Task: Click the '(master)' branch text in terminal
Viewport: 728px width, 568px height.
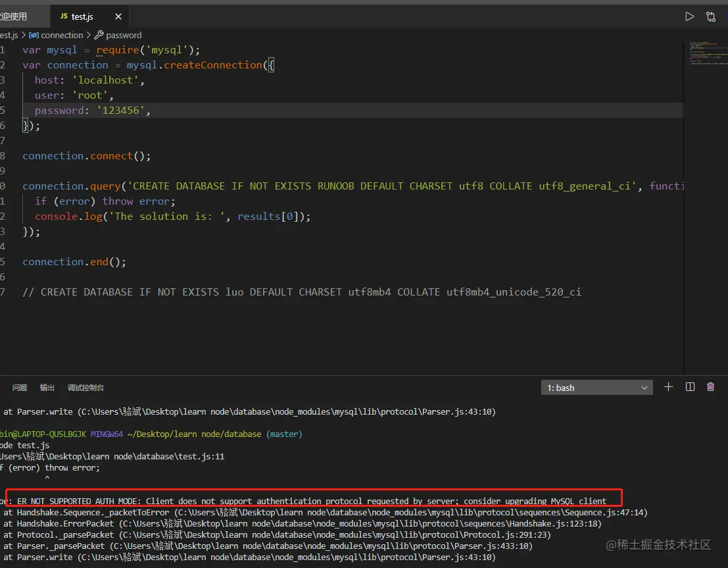Action: [284, 434]
